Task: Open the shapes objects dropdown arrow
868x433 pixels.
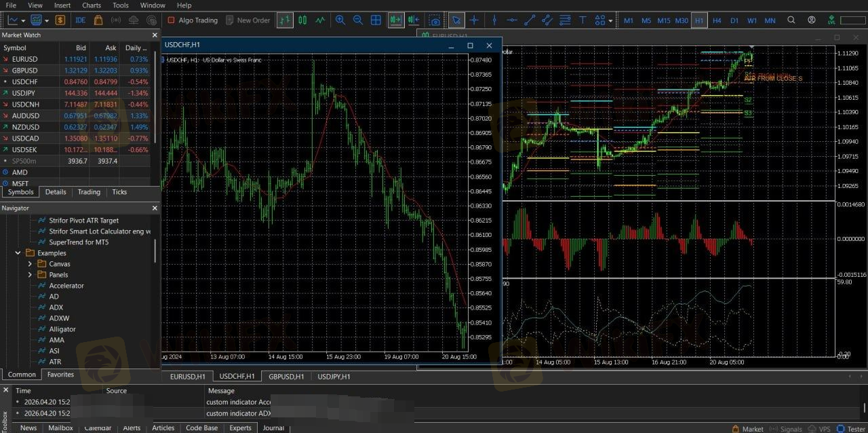Action: (x=610, y=21)
